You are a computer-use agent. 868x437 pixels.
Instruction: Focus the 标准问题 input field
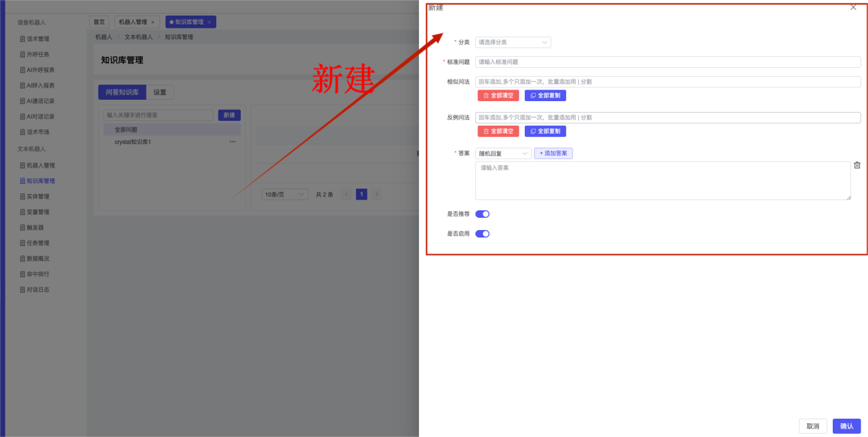[x=667, y=62]
